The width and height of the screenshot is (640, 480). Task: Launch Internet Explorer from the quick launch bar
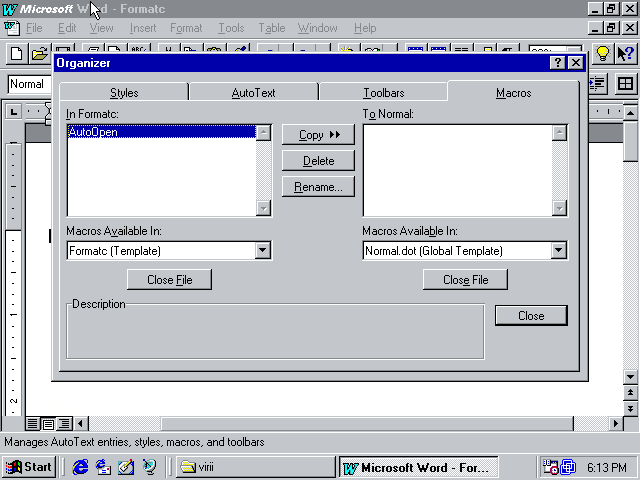(x=81, y=467)
